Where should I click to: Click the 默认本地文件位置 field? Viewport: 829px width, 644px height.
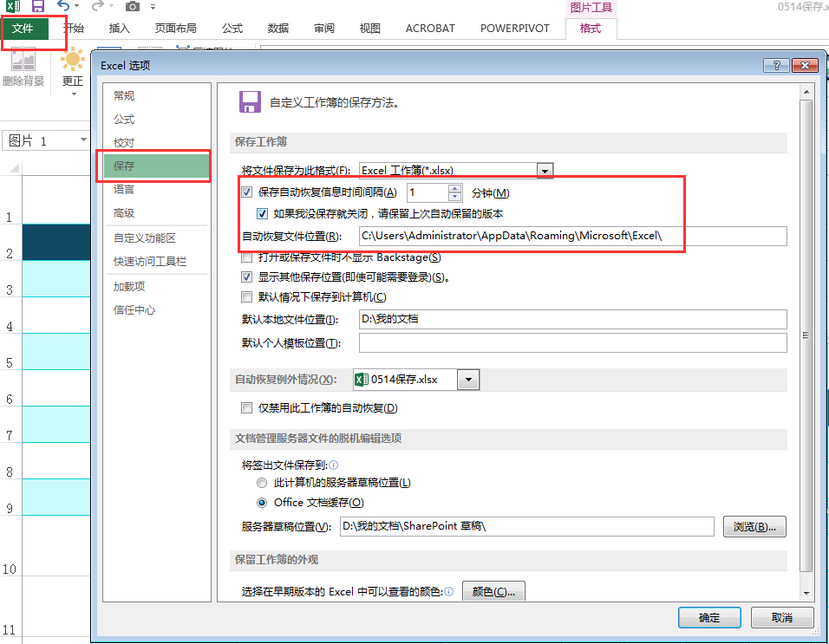572,319
